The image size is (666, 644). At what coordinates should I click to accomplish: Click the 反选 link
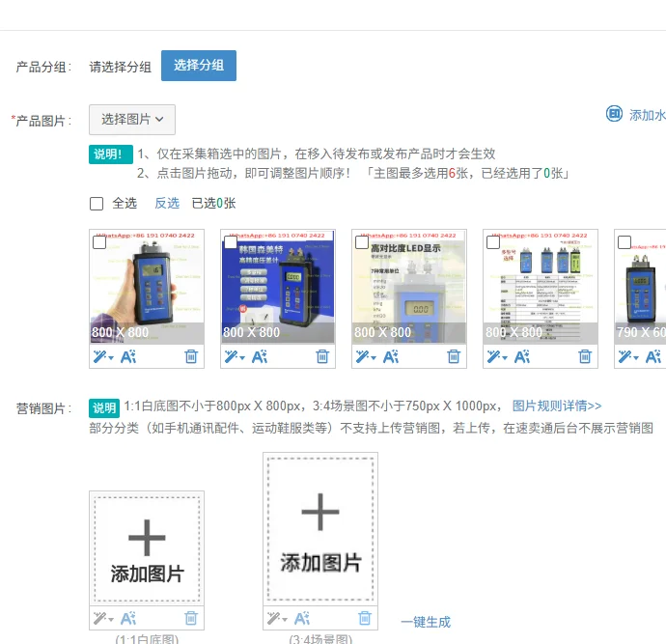point(167,203)
